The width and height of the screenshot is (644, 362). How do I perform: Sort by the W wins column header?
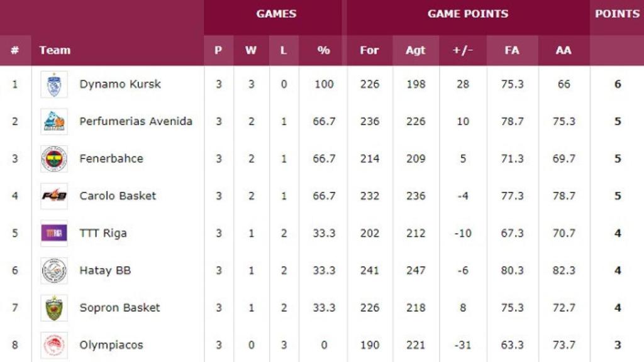tap(251, 50)
